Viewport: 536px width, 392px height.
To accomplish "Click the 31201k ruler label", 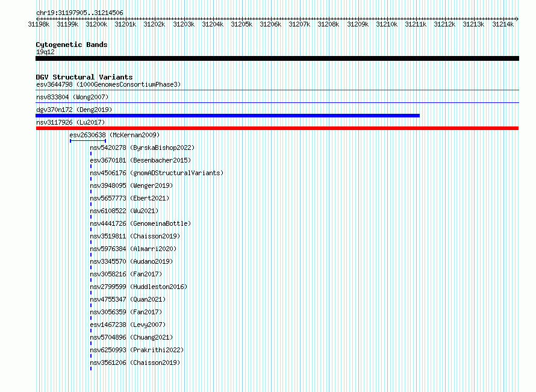I will 125,24.
